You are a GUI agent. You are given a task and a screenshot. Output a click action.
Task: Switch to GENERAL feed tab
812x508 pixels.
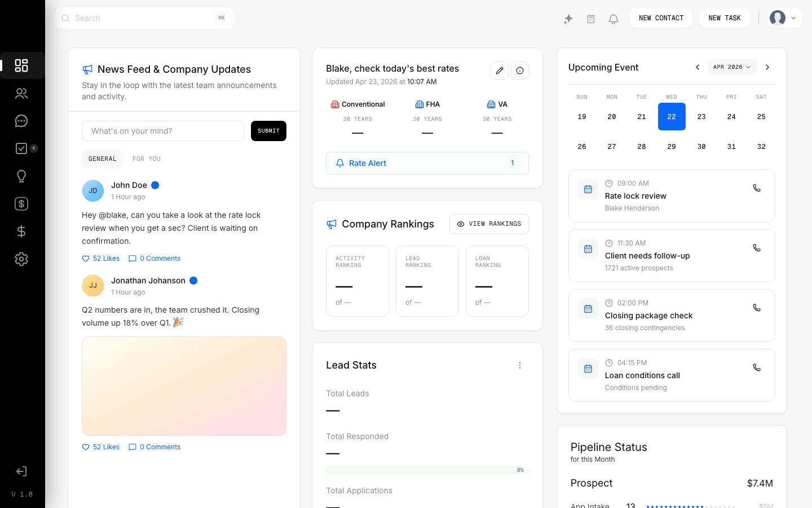[103, 159]
